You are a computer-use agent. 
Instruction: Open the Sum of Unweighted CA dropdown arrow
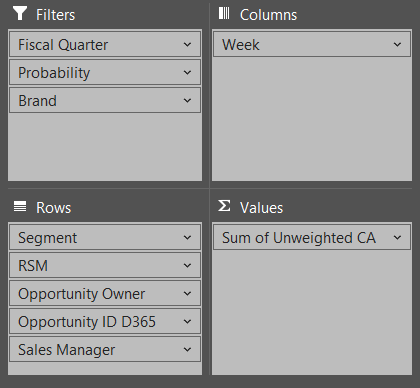click(x=397, y=238)
